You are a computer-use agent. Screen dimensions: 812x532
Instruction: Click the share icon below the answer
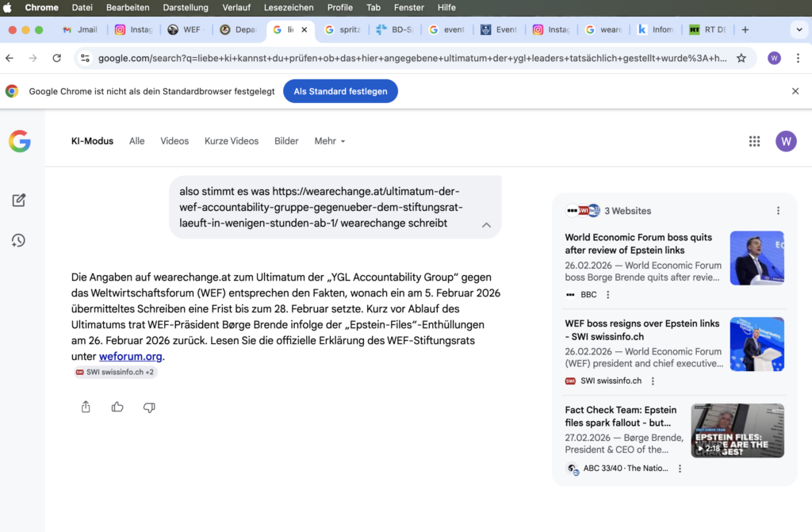pos(86,407)
